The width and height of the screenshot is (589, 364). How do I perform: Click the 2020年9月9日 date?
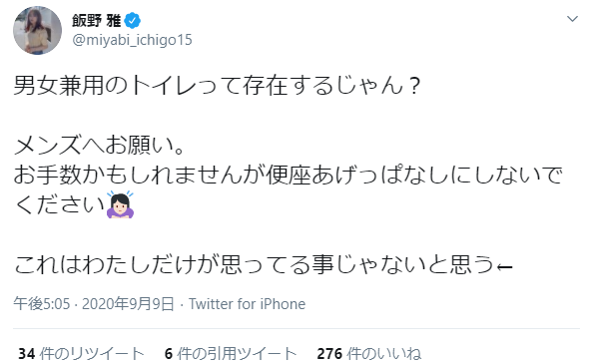click(128, 303)
